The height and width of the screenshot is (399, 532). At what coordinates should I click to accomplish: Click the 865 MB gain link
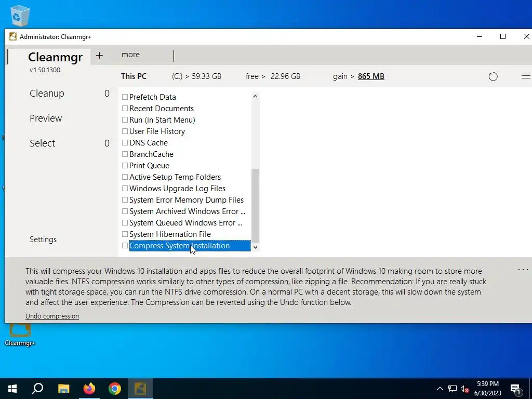[x=371, y=76]
